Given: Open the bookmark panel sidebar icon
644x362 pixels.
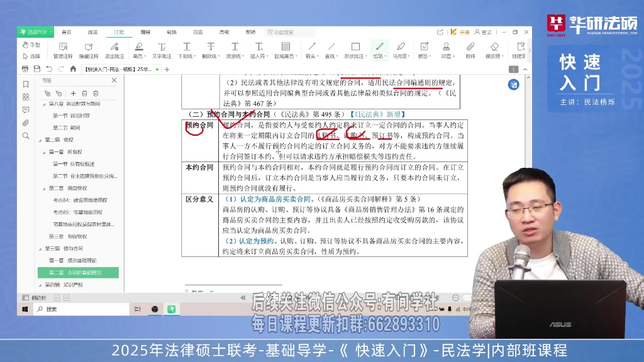Looking at the screenshot, I should 26,84.
